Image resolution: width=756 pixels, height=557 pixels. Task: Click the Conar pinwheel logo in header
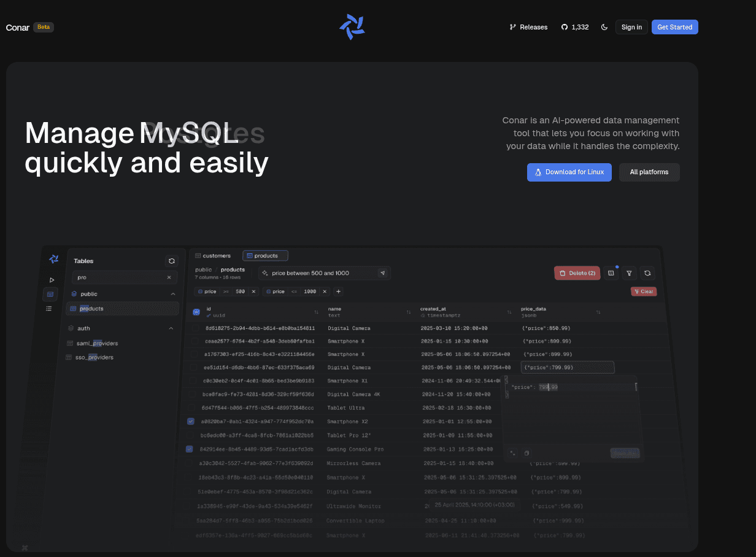(x=352, y=27)
